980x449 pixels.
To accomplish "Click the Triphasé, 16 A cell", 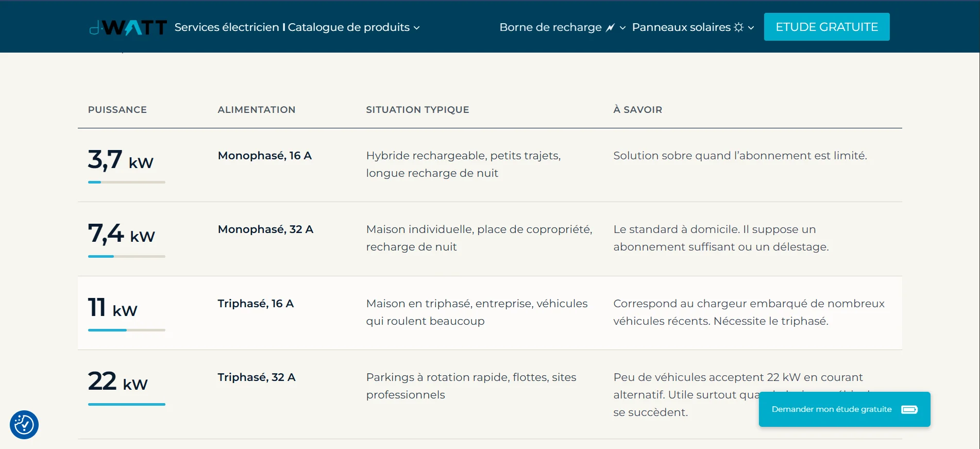I will click(256, 304).
